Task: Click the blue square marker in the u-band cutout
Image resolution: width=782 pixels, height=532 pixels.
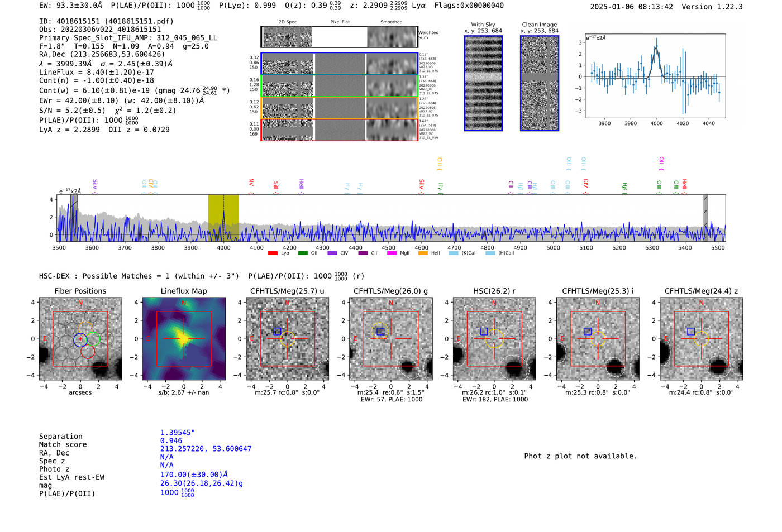Action: pos(277,332)
